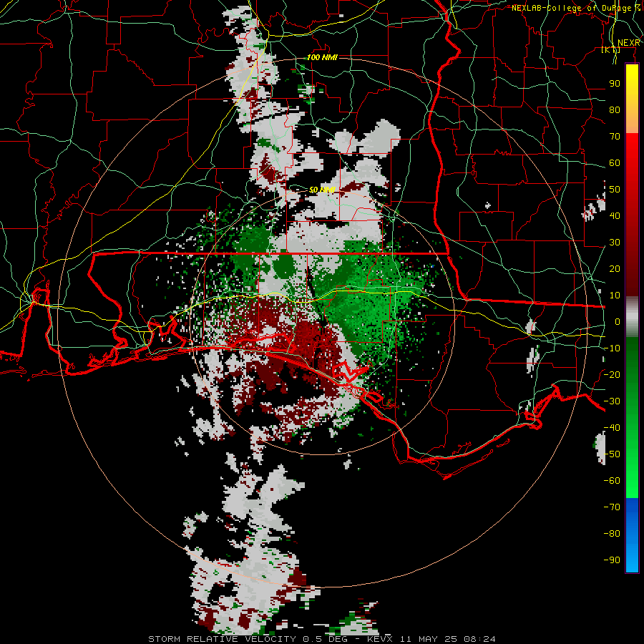Screen dimensions: 644x644
Task: Click the positive "60" color scale label
Action: (x=615, y=163)
